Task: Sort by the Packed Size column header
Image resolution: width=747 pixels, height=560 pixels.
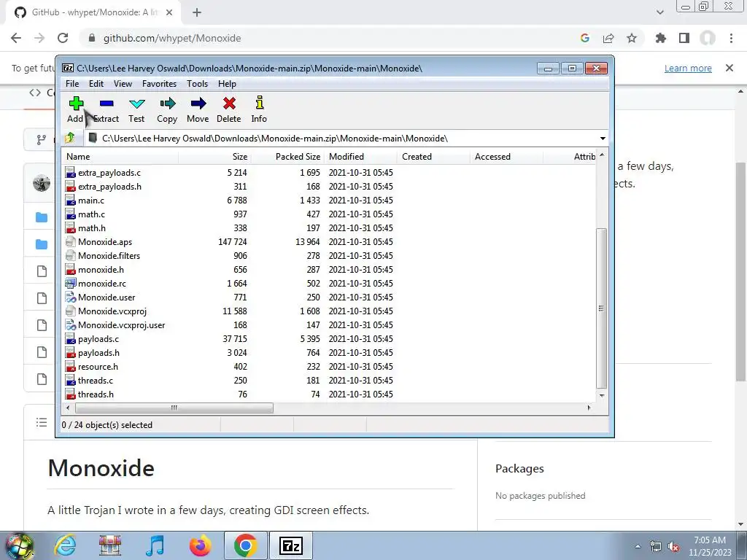Action: pos(287,157)
